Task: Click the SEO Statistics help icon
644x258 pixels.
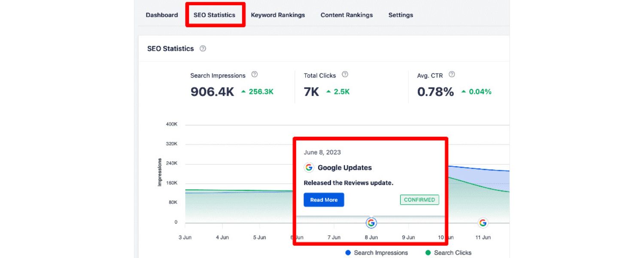Action: coord(203,49)
